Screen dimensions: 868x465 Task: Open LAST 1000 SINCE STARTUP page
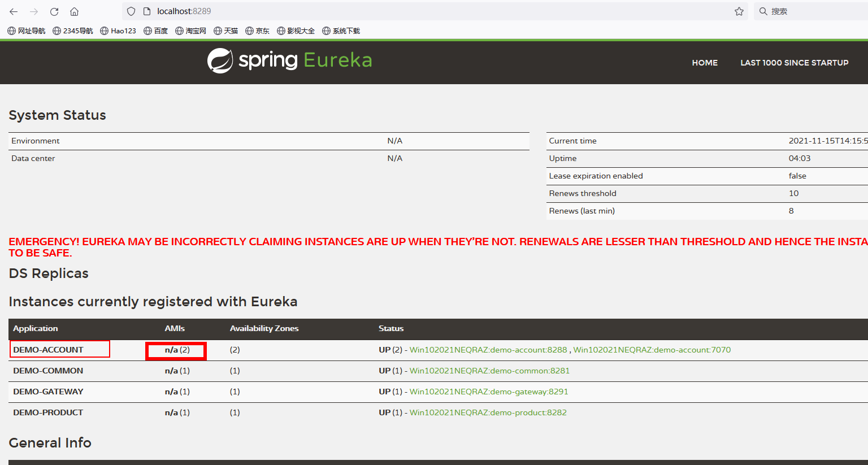(x=795, y=63)
